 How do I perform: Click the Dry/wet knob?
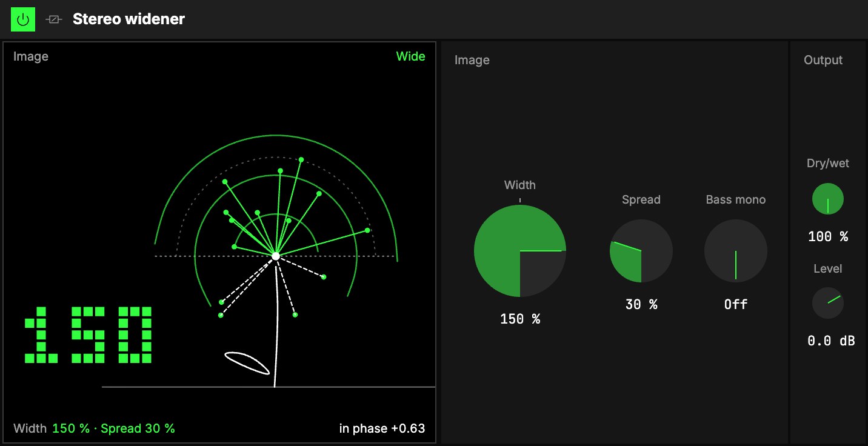point(828,199)
